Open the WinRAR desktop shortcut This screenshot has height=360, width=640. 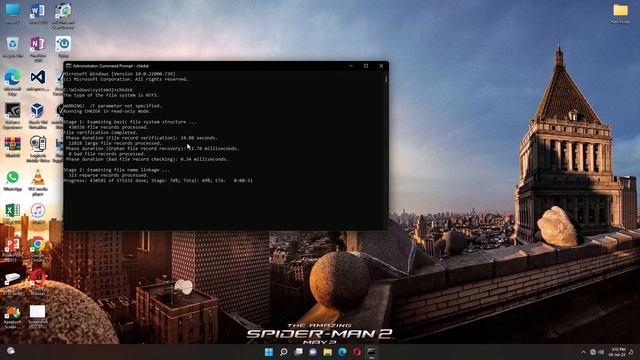click(x=13, y=147)
